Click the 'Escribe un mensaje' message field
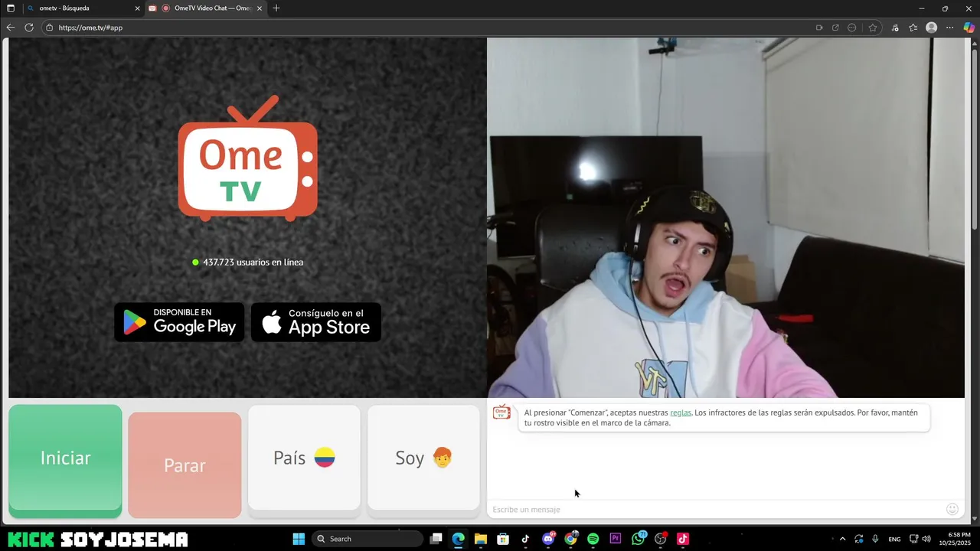The height and width of the screenshot is (551, 980). [x=716, y=509]
